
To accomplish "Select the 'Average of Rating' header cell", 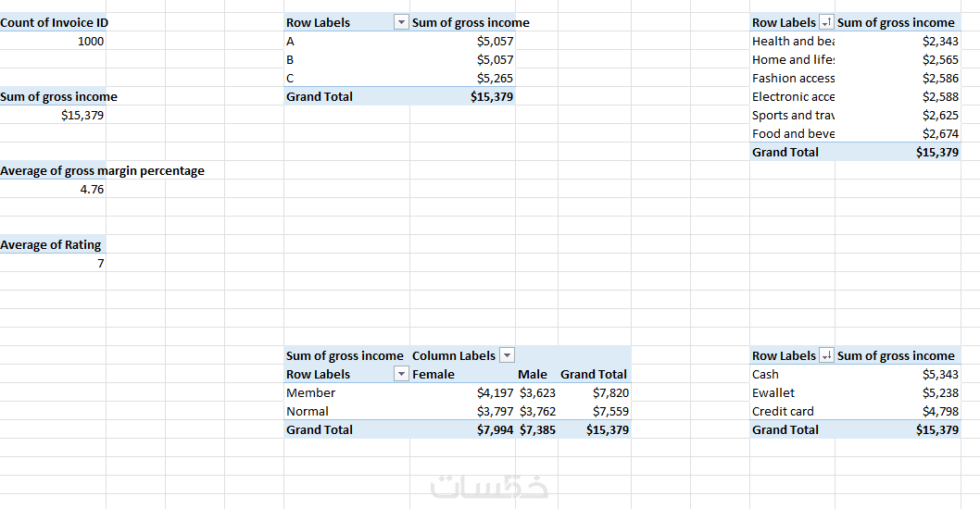I will tap(51, 245).
